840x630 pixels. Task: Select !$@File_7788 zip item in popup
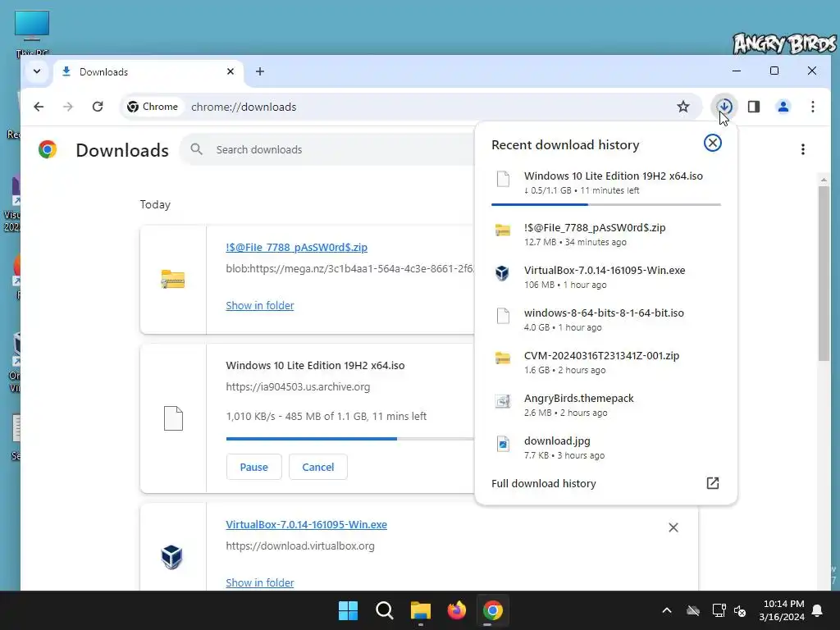[606, 234]
